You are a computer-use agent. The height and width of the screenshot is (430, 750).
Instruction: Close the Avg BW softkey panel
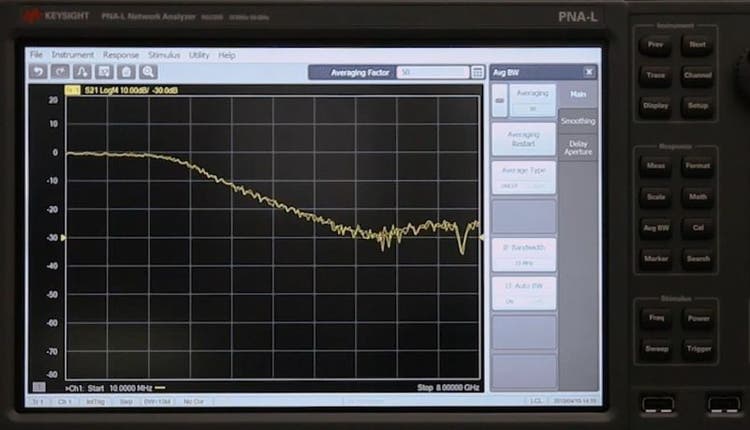point(589,72)
